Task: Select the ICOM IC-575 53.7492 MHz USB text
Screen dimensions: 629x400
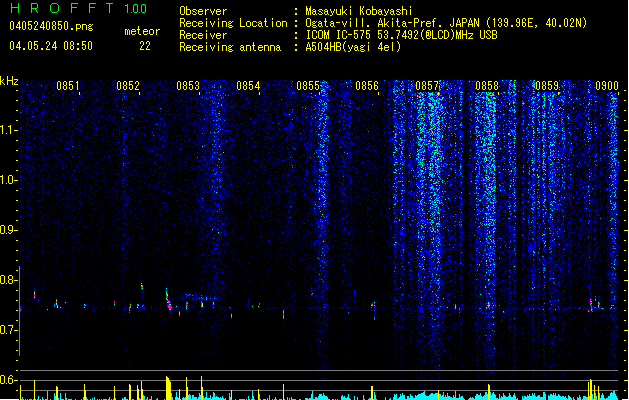Action: (x=402, y=35)
